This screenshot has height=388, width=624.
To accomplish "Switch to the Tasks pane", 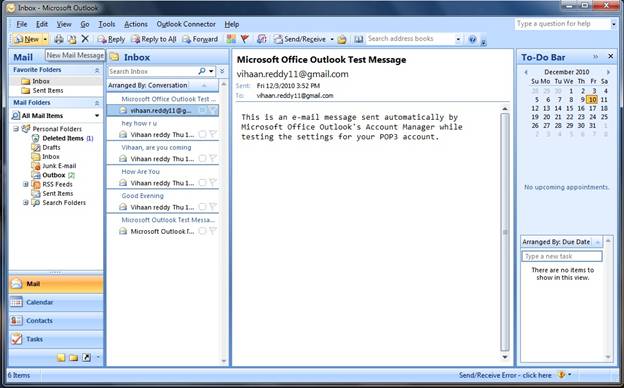I will coord(56,339).
